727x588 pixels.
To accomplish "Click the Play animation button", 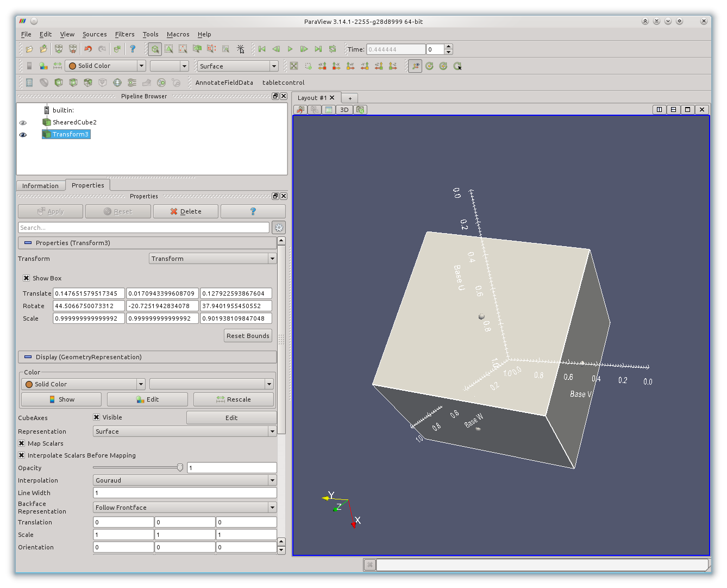I will [290, 49].
